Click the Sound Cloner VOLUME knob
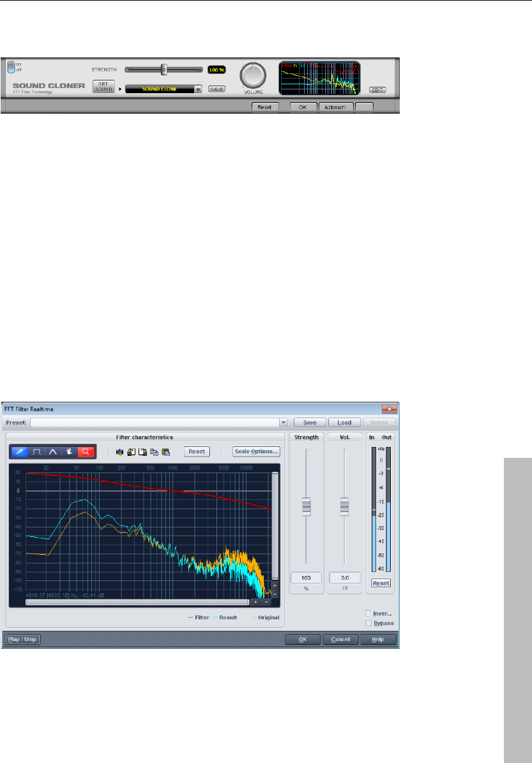Screen dimensions: 532x763 click(x=253, y=76)
